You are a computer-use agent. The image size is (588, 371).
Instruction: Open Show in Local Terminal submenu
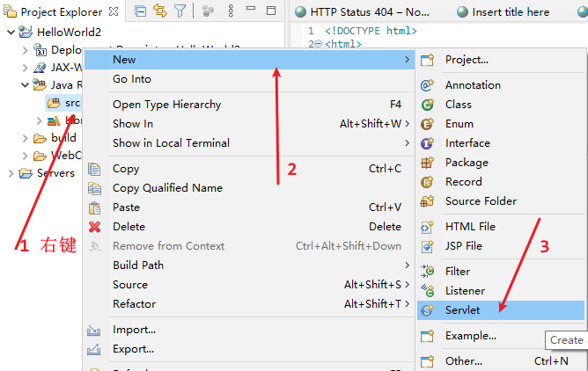click(x=249, y=143)
